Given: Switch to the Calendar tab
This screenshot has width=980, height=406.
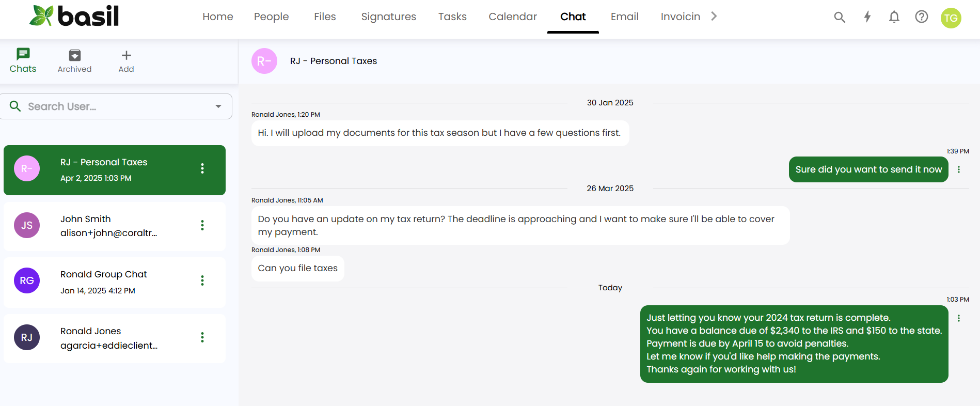Looking at the screenshot, I should (513, 17).
